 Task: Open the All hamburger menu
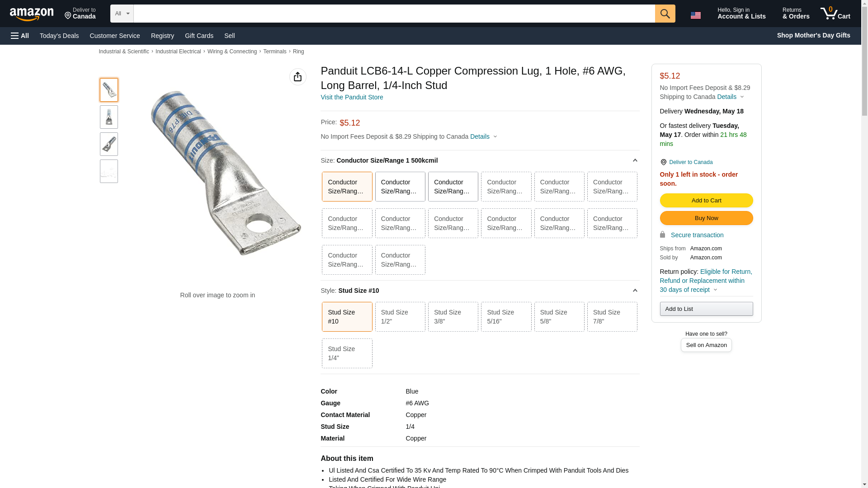[x=20, y=36]
